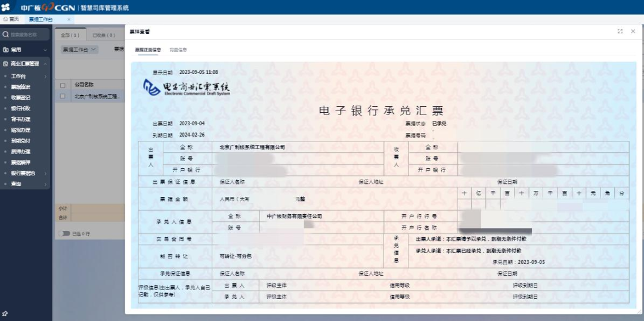
Task: Click the display date 2023-09-05 11:08
Action: (199, 72)
